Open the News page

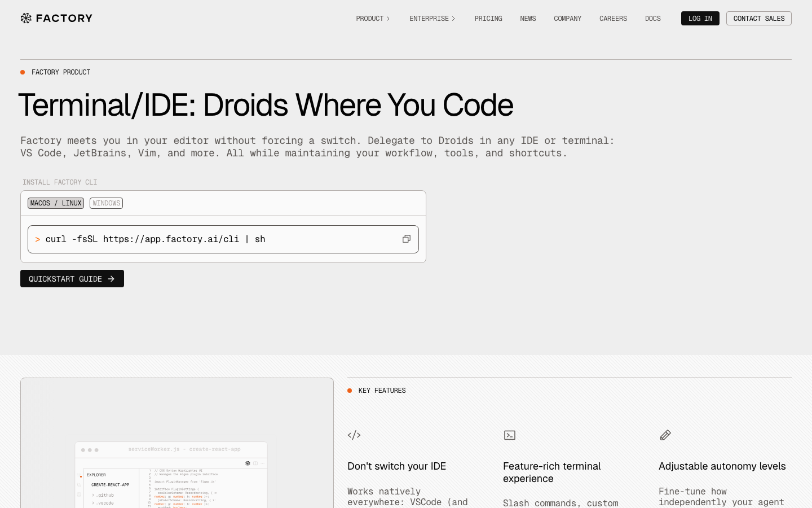pyautogui.click(x=528, y=19)
